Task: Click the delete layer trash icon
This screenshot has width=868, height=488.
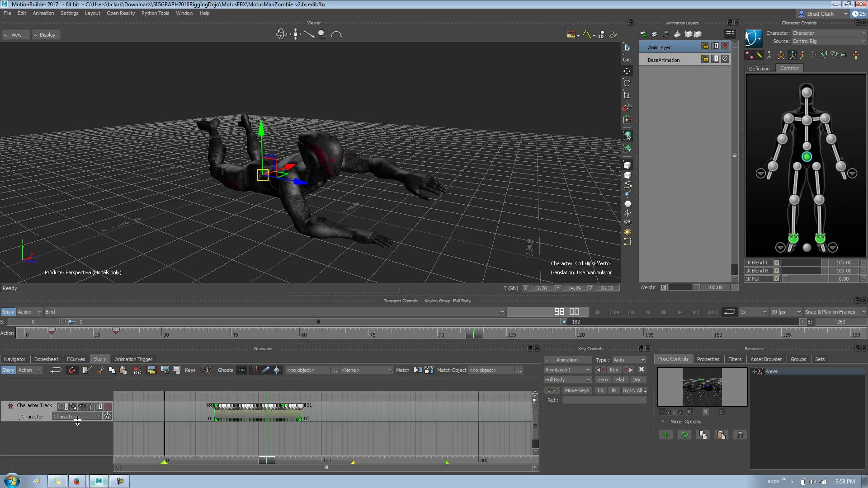Action: [x=666, y=33]
